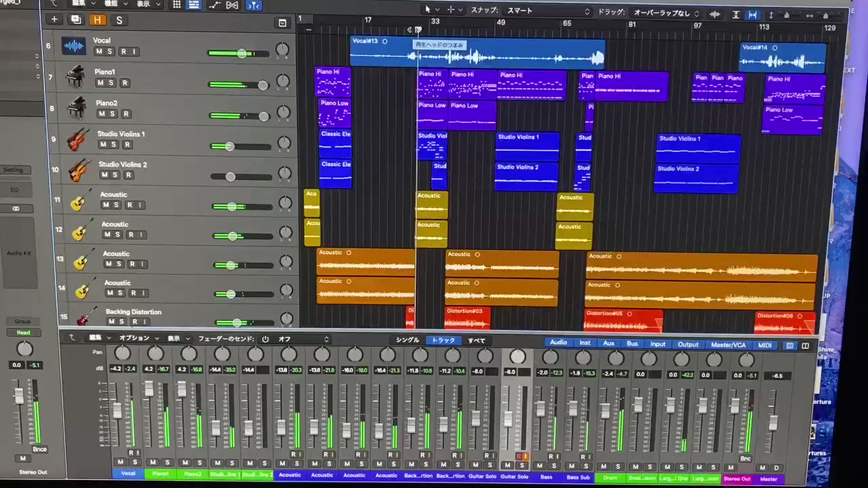Click the track 11 Acoustic guitar icon
868x488 pixels.
[81, 200]
